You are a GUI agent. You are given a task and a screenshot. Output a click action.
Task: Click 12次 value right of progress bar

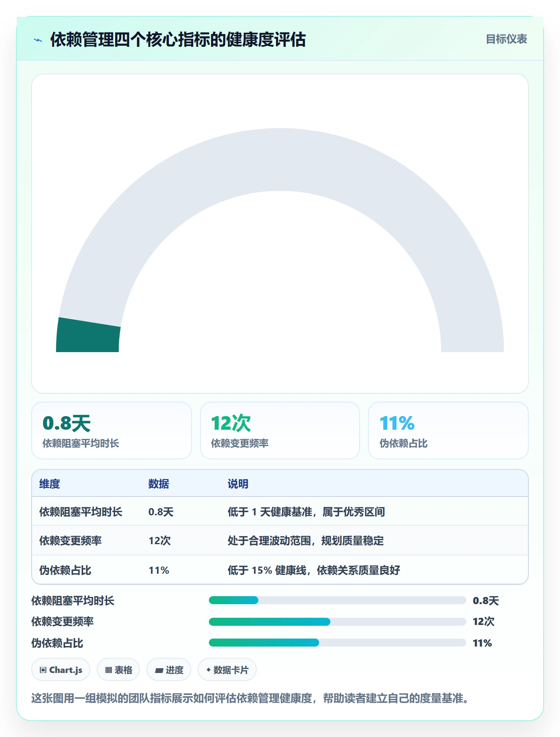click(x=484, y=621)
